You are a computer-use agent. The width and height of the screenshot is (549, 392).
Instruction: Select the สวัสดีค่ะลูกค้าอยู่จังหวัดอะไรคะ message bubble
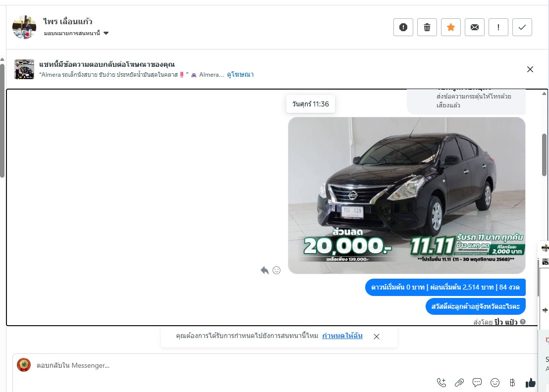(x=476, y=306)
